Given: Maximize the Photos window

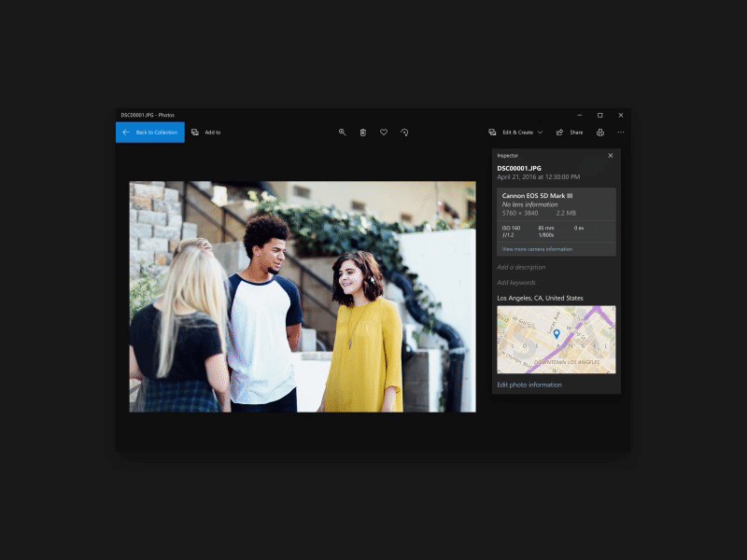Looking at the screenshot, I should [x=600, y=115].
